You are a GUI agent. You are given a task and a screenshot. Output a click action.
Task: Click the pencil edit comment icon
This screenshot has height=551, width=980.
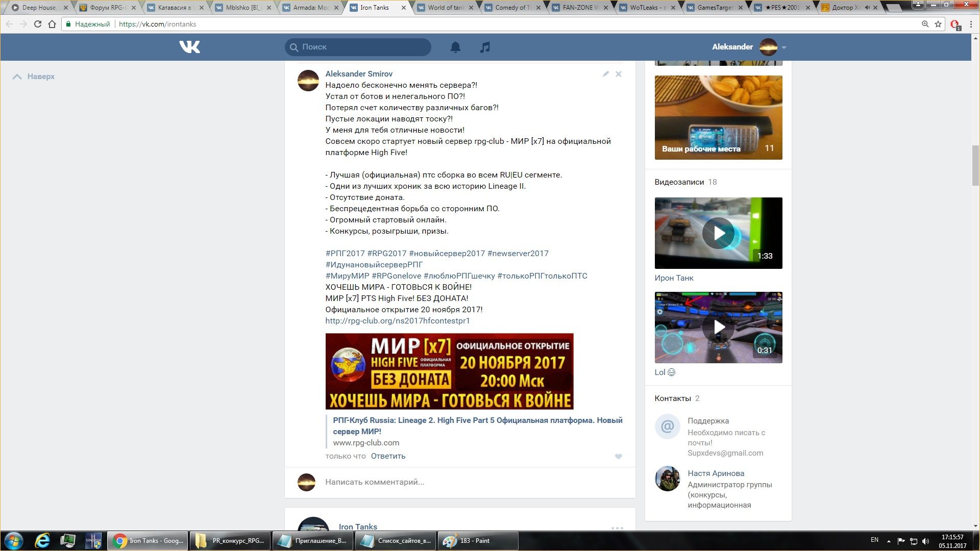coord(605,74)
